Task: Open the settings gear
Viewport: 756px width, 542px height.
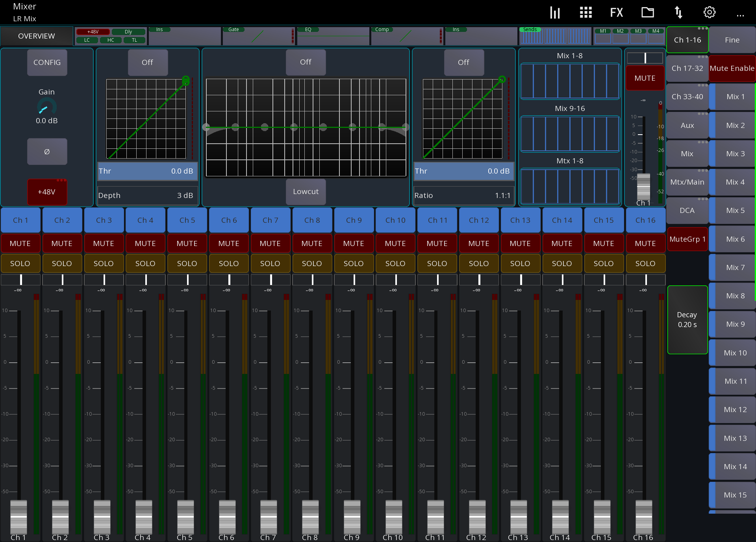Action: tap(710, 12)
